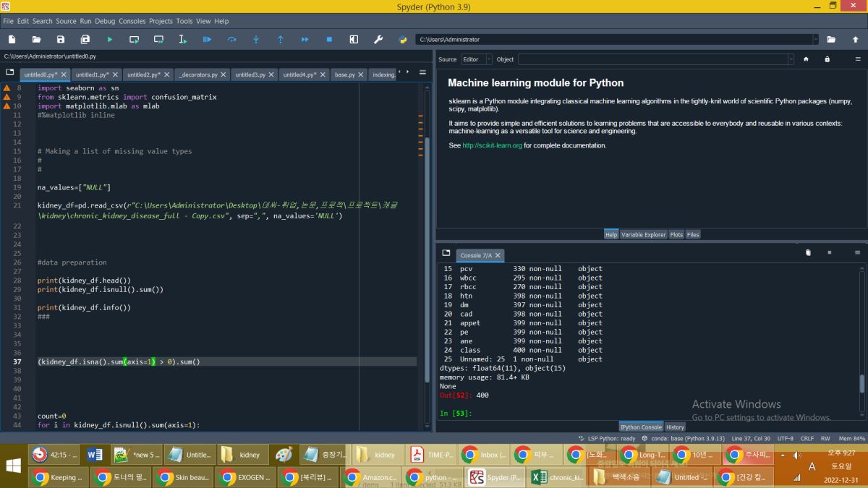Screen dimensions: 868x488
Task: Remove all variables trash icon in console
Action: coord(808,252)
